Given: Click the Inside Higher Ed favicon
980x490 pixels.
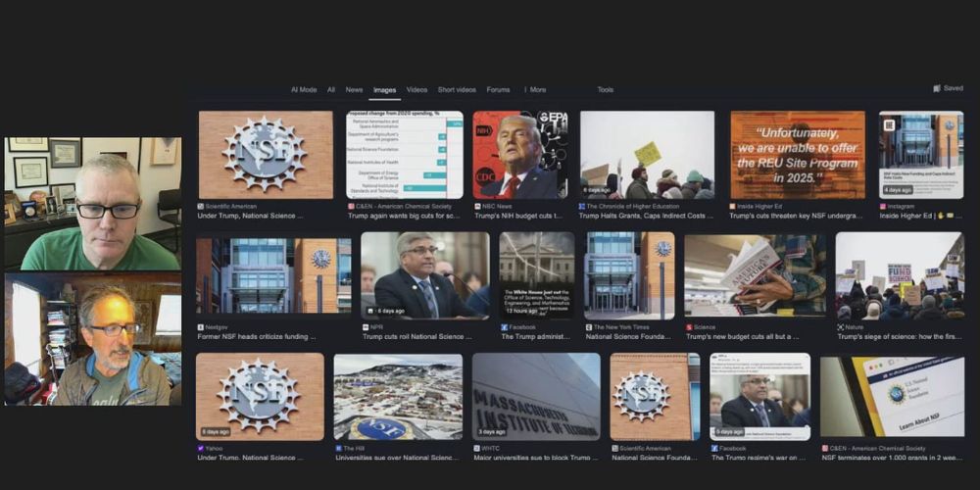Looking at the screenshot, I should coord(732,206).
